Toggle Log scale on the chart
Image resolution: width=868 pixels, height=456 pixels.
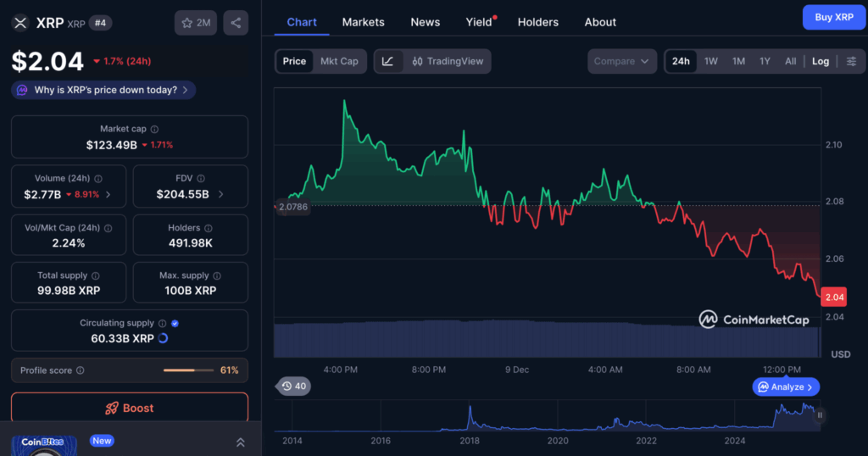(821, 61)
